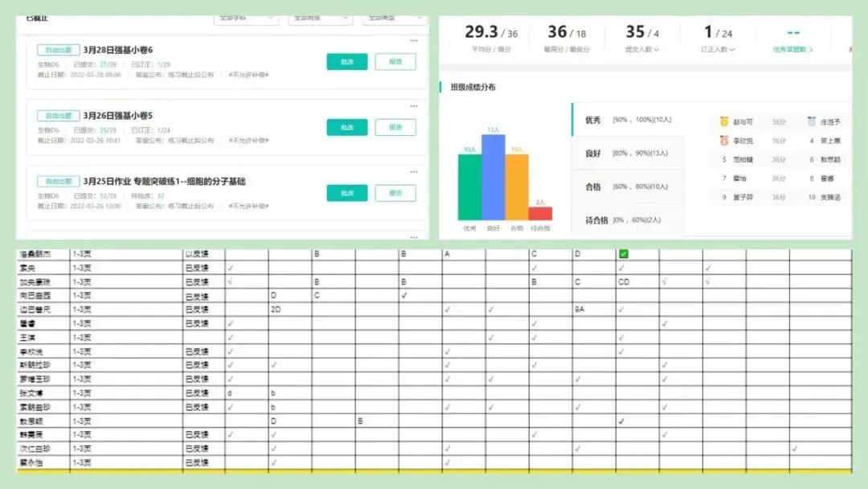Expand the 订正人数 dropdown arrow
This screenshot has height=489, width=868.
point(732,49)
